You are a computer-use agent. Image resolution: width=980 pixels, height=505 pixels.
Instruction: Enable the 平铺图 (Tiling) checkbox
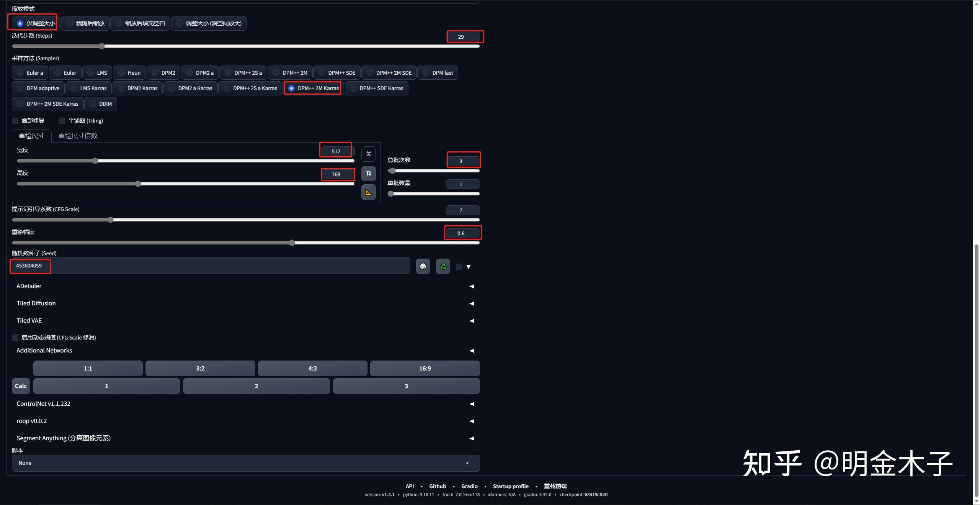click(x=62, y=121)
